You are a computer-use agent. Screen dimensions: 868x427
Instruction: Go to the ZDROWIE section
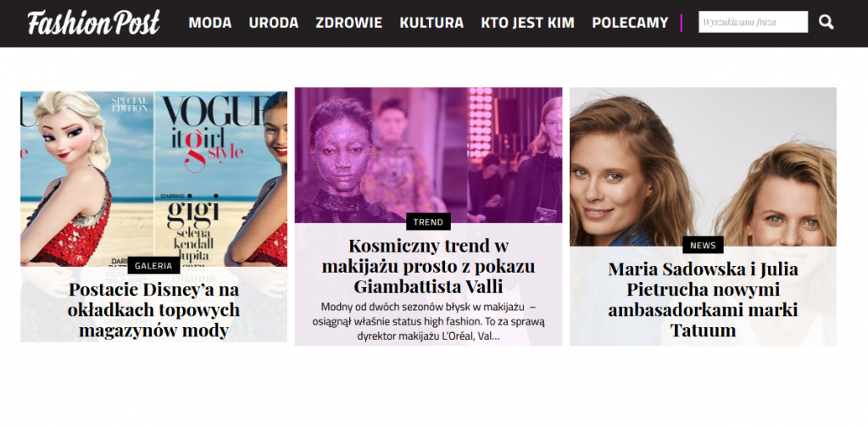(x=348, y=23)
